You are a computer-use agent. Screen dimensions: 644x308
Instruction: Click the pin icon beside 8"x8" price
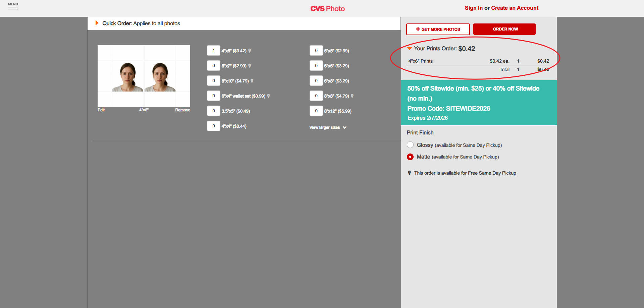click(353, 96)
